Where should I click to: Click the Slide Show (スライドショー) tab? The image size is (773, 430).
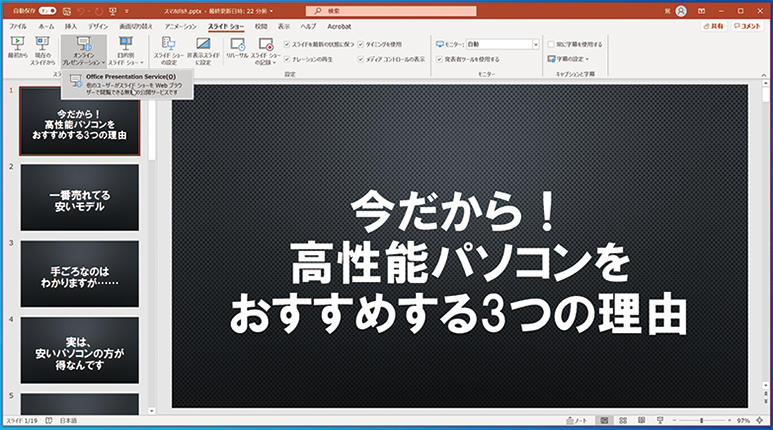(x=226, y=26)
